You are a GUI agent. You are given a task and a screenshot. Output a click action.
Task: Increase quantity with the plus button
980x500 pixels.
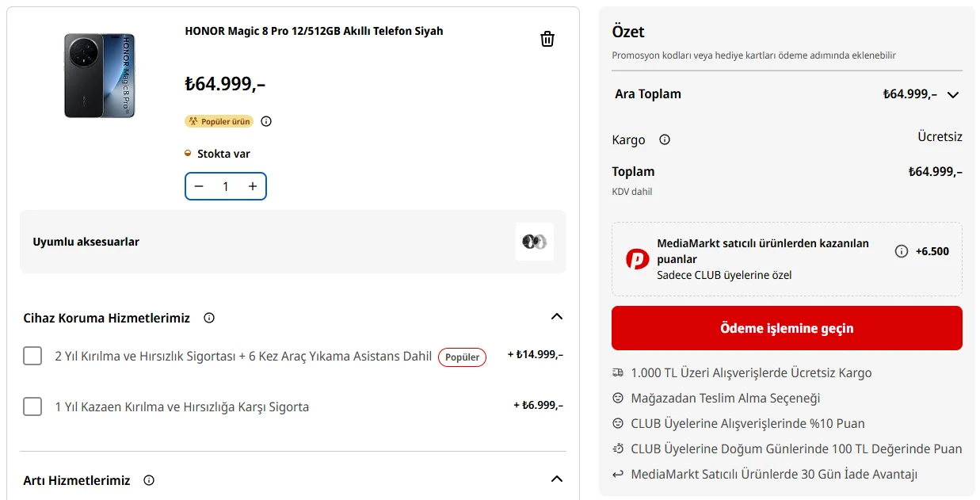pos(253,186)
